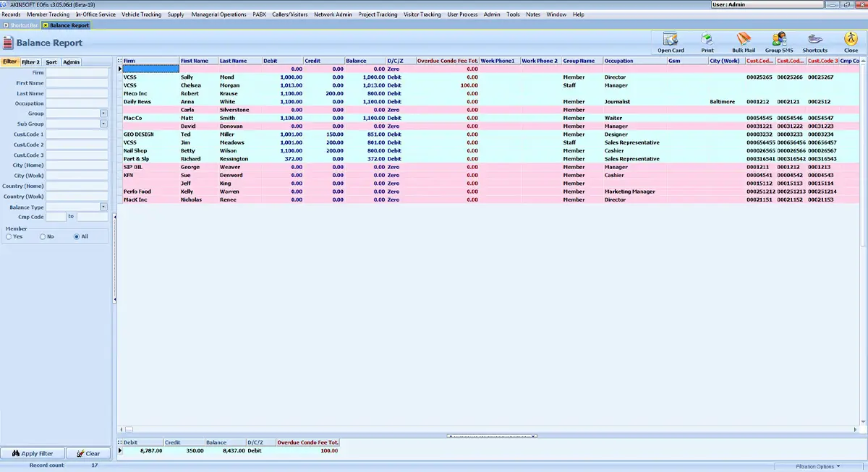
Task: Click the horizontal scrollbar under the grid
Action: click(486, 429)
